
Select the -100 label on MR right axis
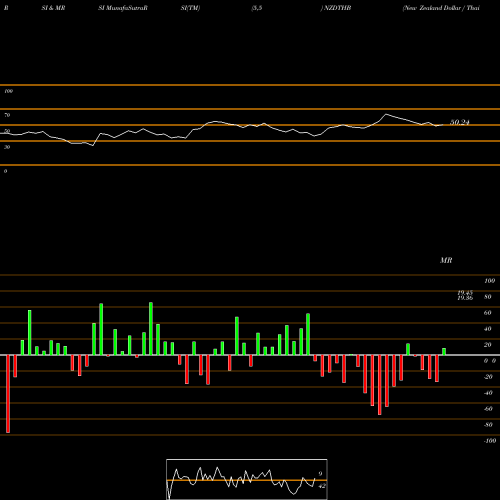[x=490, y=441]
